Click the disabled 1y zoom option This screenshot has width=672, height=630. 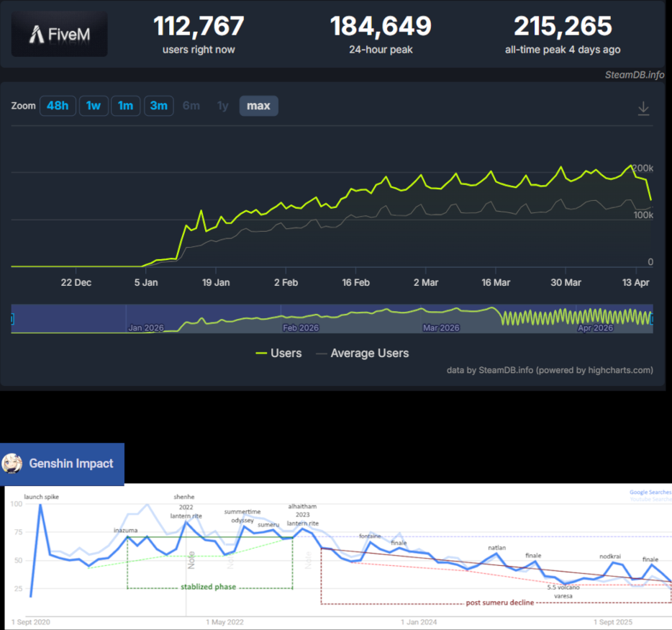[223, 106]
